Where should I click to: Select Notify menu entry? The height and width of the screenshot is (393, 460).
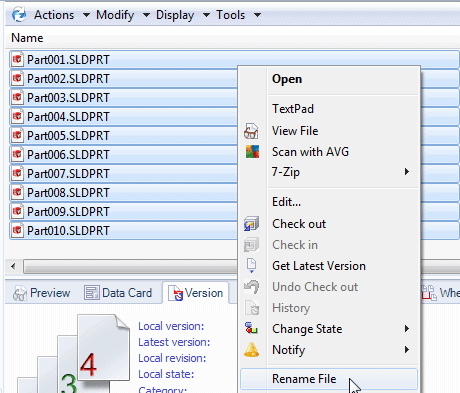point(288,350)
